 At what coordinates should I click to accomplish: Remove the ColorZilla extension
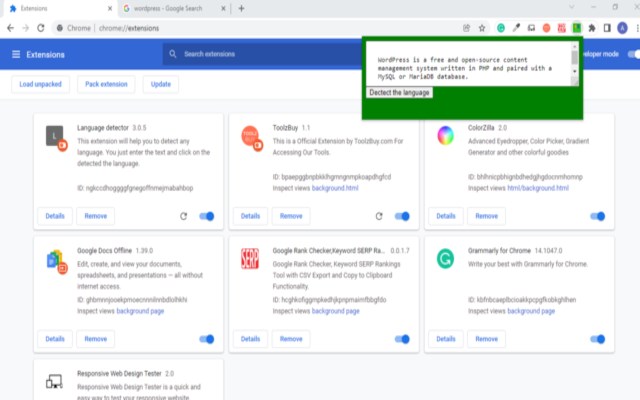487,216
